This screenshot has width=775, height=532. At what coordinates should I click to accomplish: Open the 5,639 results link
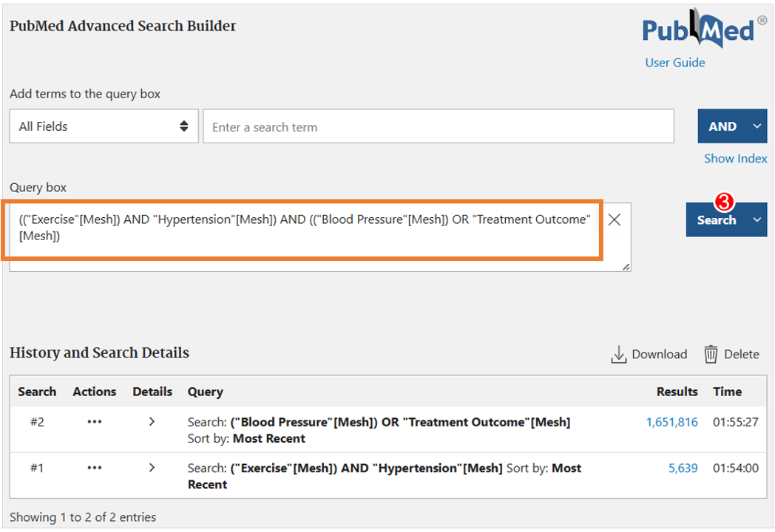[683, 468]
